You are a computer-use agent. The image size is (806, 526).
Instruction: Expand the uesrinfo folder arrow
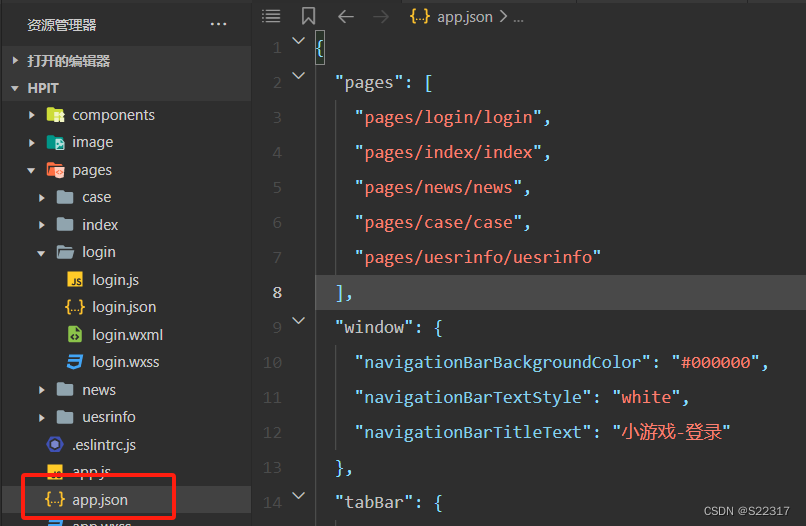coord(42,418)
